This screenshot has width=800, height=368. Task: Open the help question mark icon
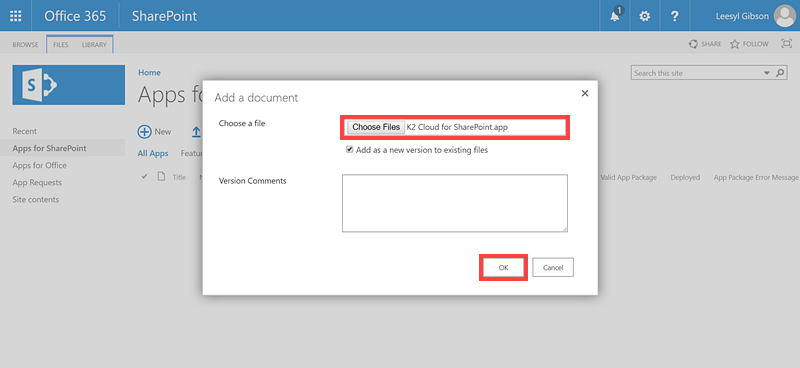click(x=674, y=16)
